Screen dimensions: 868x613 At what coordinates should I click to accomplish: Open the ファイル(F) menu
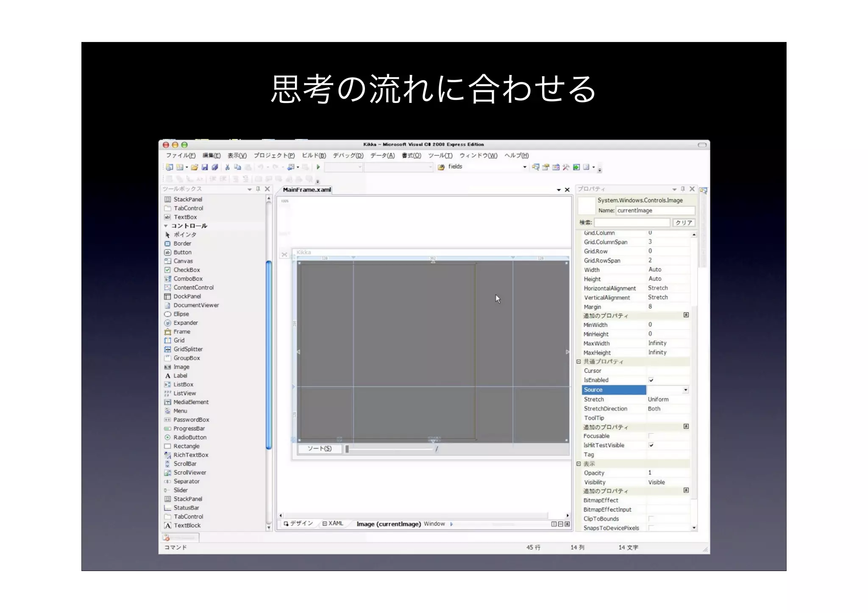point(181,155)
